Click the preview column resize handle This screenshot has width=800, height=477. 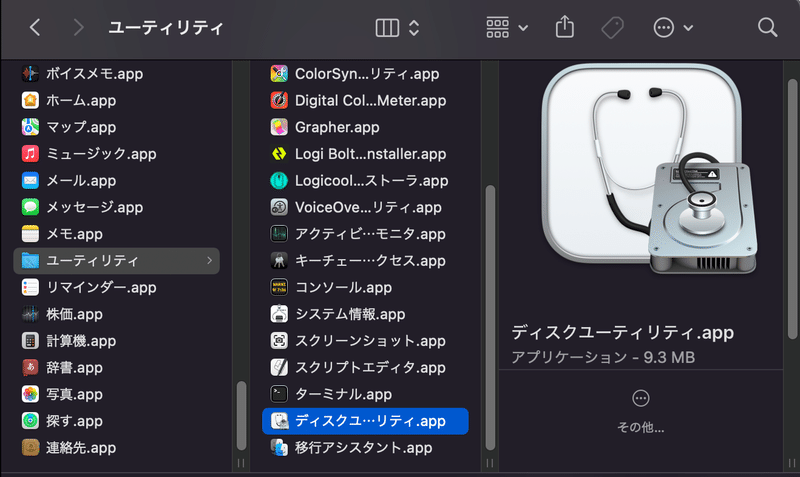pyautogui.click(x=792, y=463)
